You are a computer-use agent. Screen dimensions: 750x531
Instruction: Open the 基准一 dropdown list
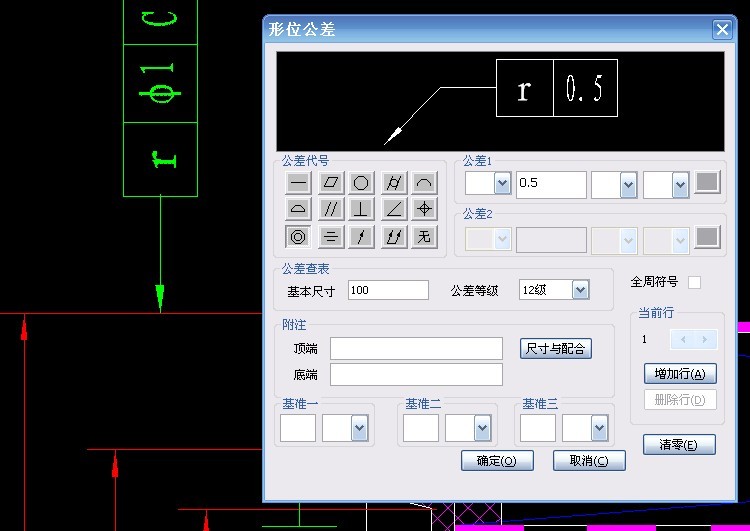[x=360, y=428]
